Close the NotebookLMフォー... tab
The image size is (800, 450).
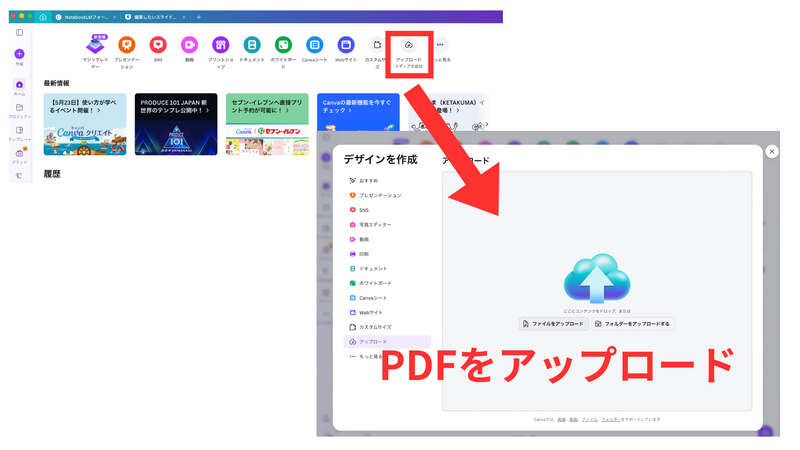(114, 17)
